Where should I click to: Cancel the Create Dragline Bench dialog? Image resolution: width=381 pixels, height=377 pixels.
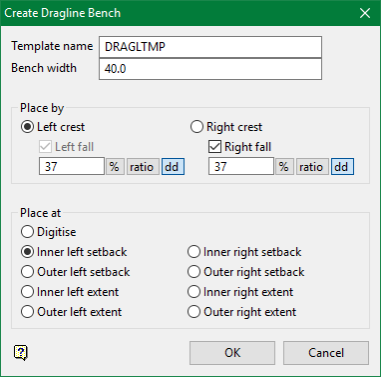[x=326, y=353]
